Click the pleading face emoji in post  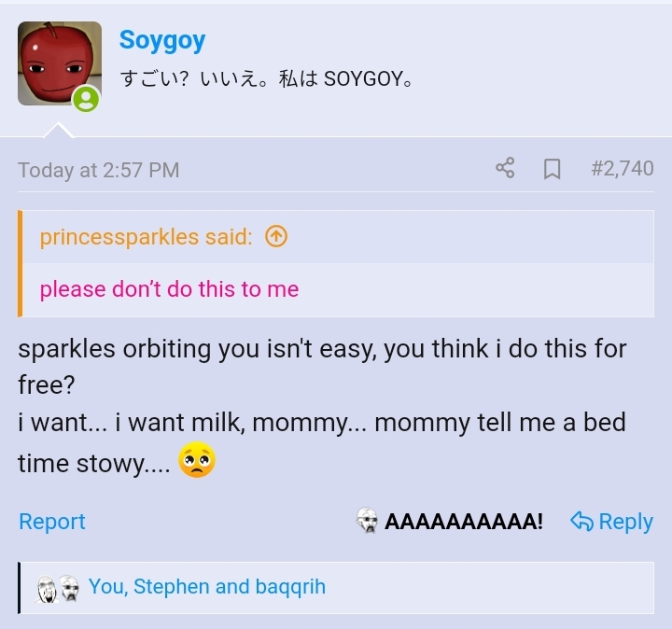tap(196, 460)
